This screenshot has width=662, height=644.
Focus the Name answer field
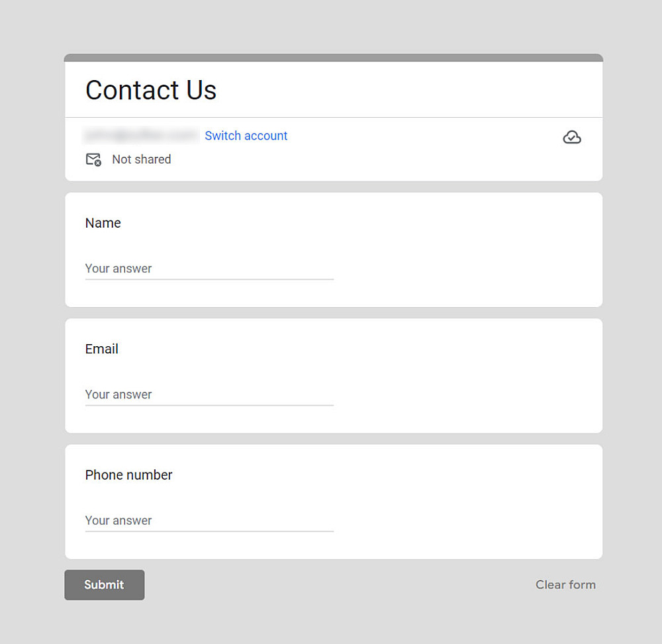pos(209,269)
